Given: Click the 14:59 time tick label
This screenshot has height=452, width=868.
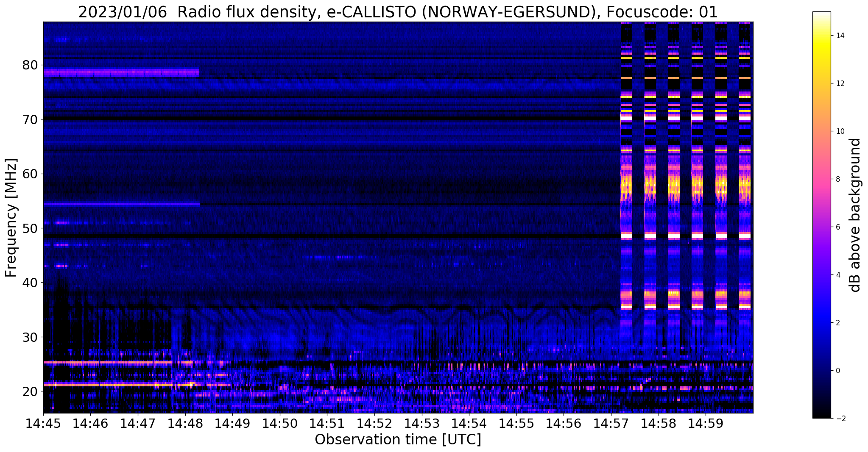Looking at the screenshot, I should coord(706,423).
